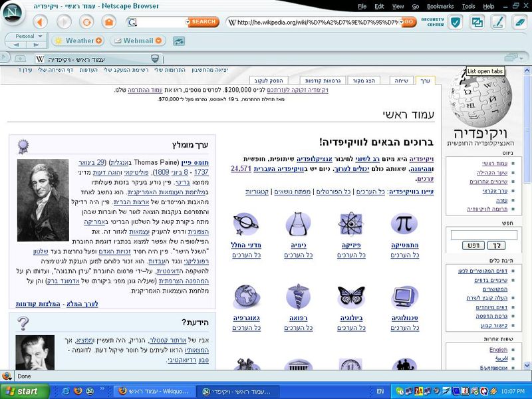Image resolution: width=532 pixels, height=399 pixels.
Task: Click the technology computer monitor icon
Action: [405, 297]
